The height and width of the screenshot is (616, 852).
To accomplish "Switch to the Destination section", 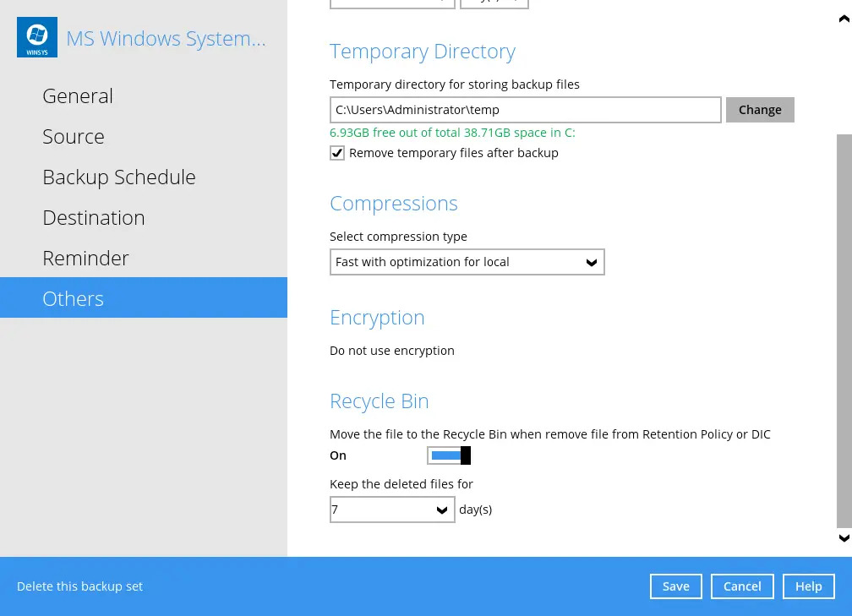I will tap(94, 218).
